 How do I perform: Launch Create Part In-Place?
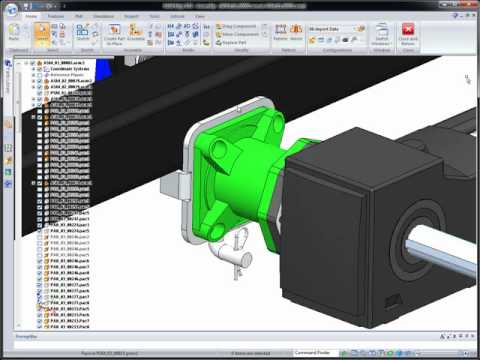tap(114, 34)
